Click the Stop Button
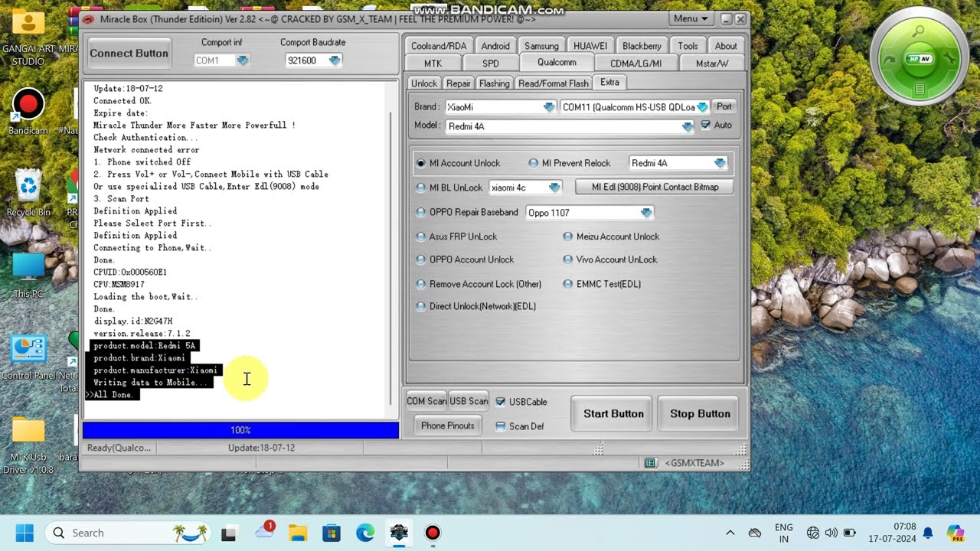The image size is (980, 551). tap(700, 414)
